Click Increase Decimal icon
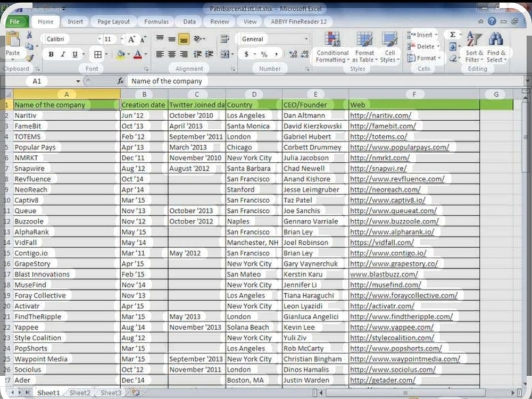532x399 pixels. click(x=293, y=54)
